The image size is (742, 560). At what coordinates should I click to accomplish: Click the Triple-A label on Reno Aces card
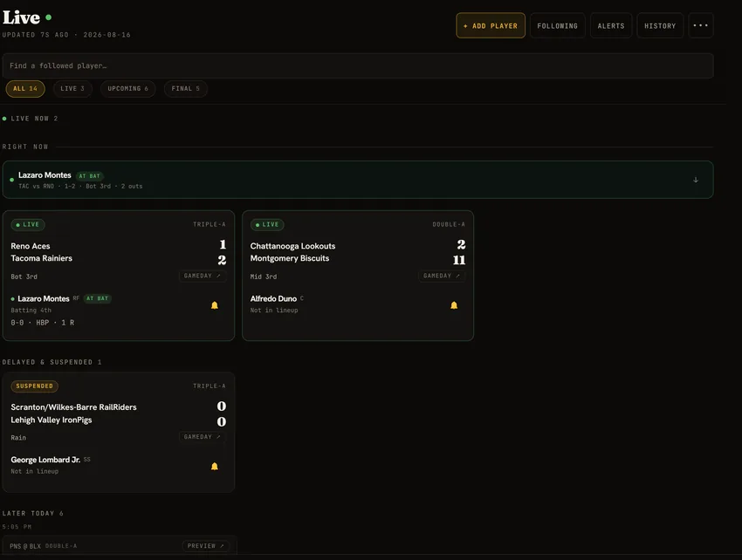210,224
